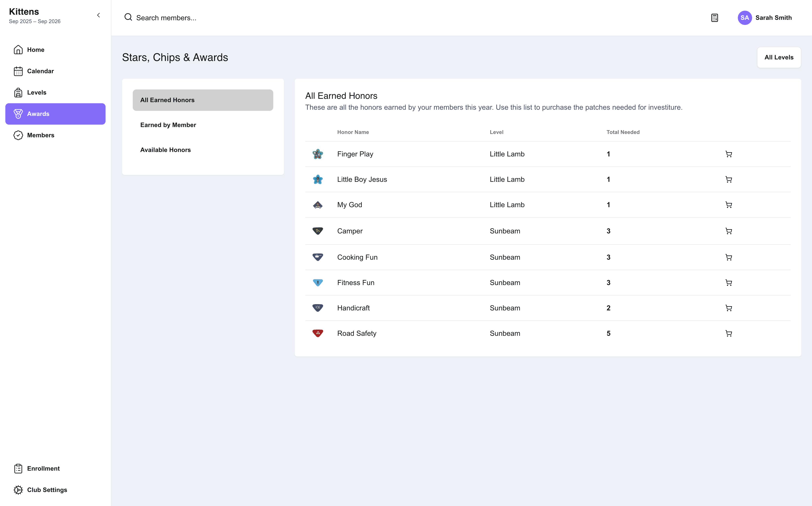
Task: Click the cart icon for Handicraft
Action: click(728, 308)
